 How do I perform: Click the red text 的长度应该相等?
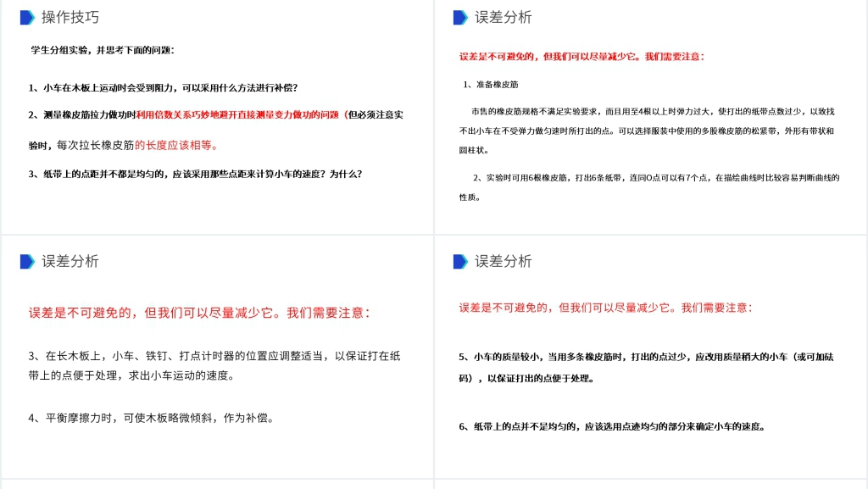(176, 145)
